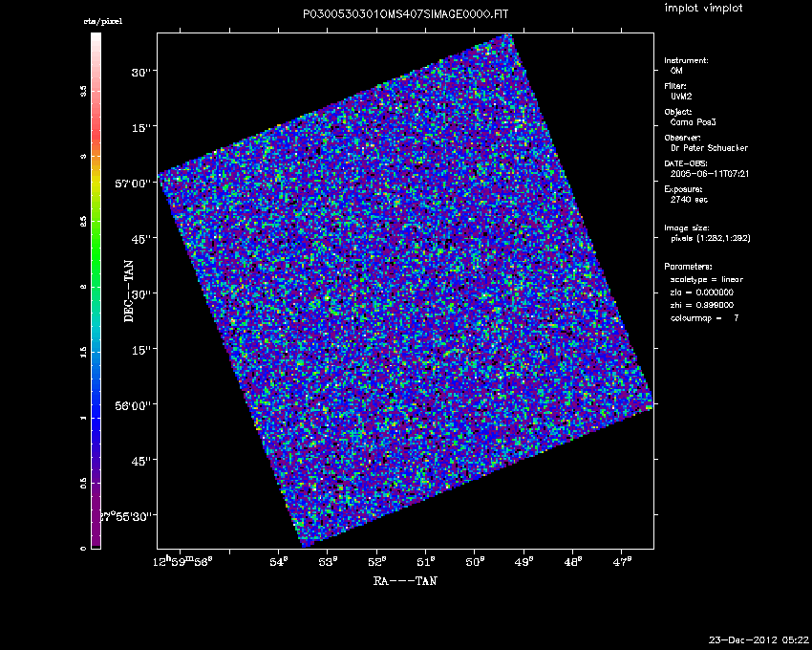Click the 'Observer:' label

[x=682, y=138]
